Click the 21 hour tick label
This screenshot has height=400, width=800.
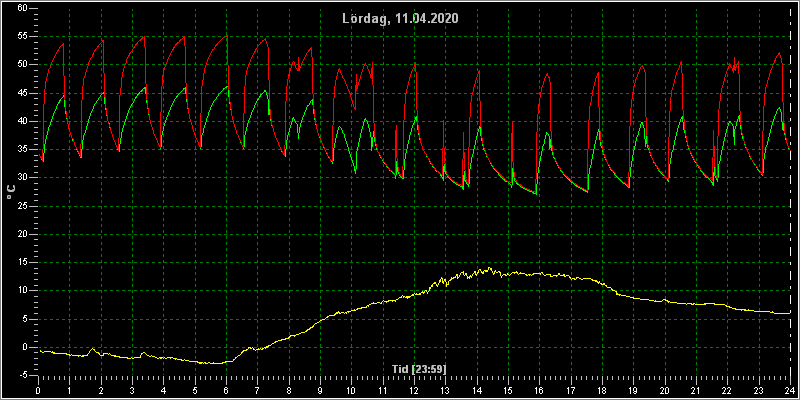[x=696, y=391]
